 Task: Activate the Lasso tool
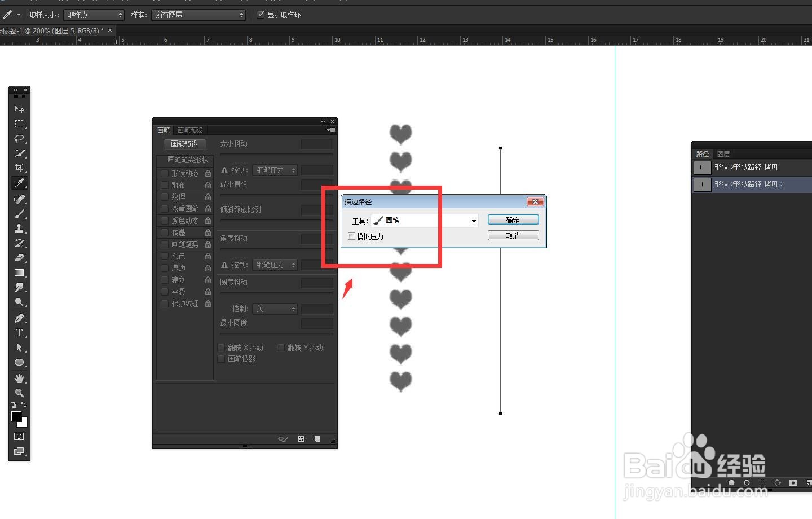20,139
